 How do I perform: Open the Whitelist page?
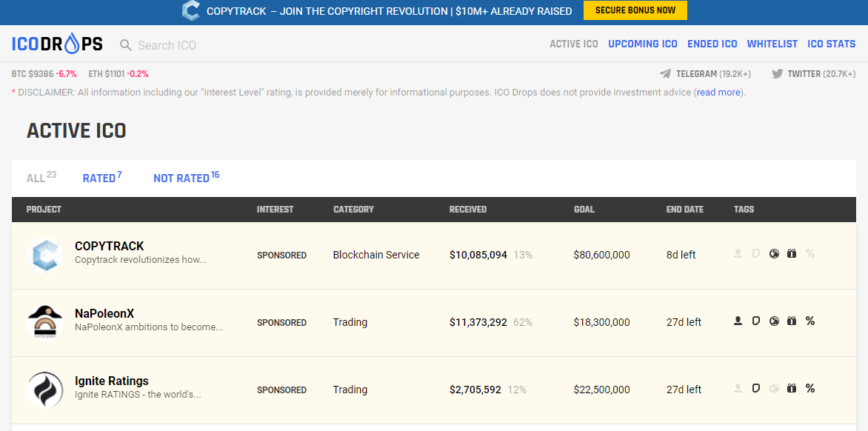point(772,44)
